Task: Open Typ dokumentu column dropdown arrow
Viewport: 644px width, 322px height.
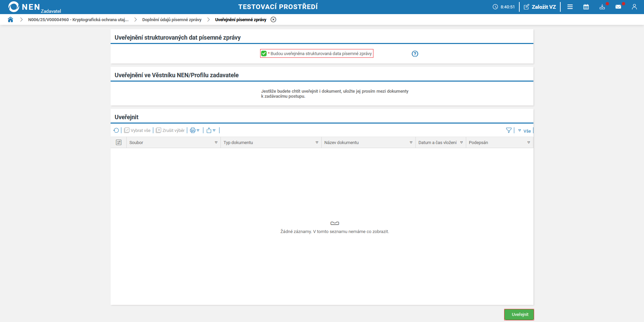Action: (317, 142)
